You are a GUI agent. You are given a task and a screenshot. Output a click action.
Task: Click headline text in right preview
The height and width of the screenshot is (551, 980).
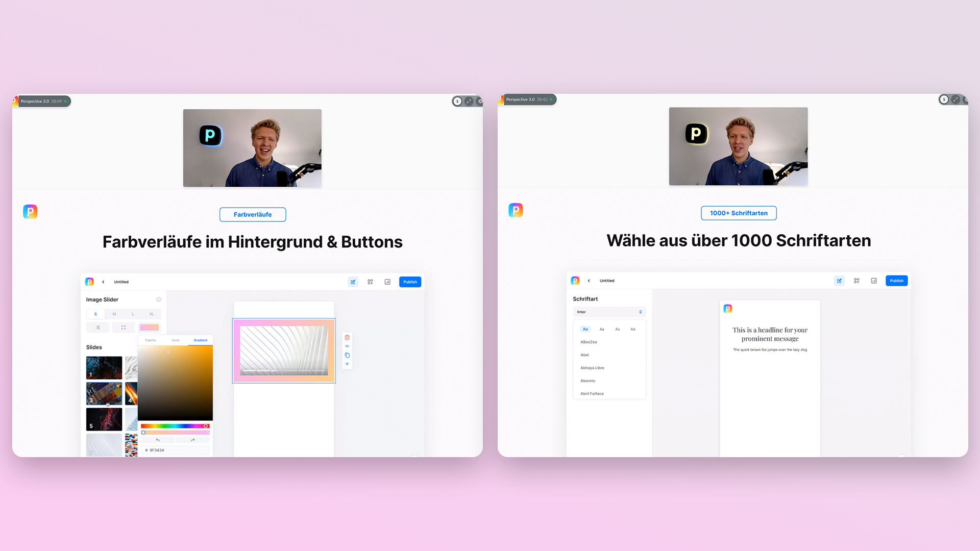click(x=770, y=334)
